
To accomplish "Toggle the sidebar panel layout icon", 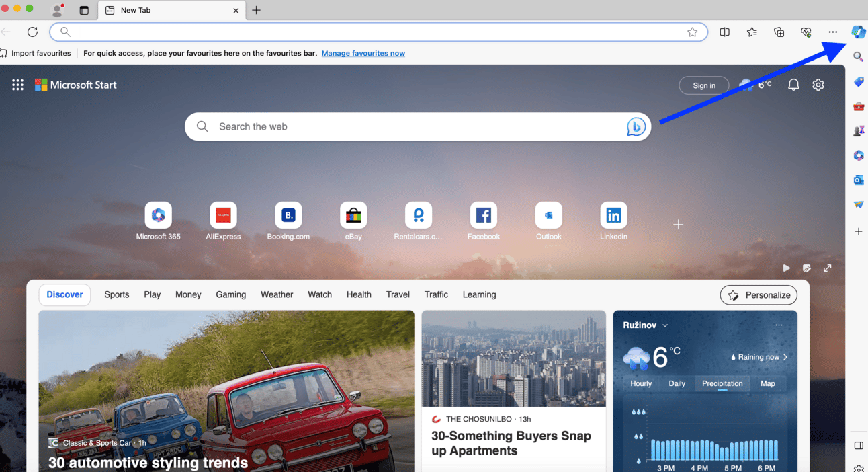I will [858, 446].
